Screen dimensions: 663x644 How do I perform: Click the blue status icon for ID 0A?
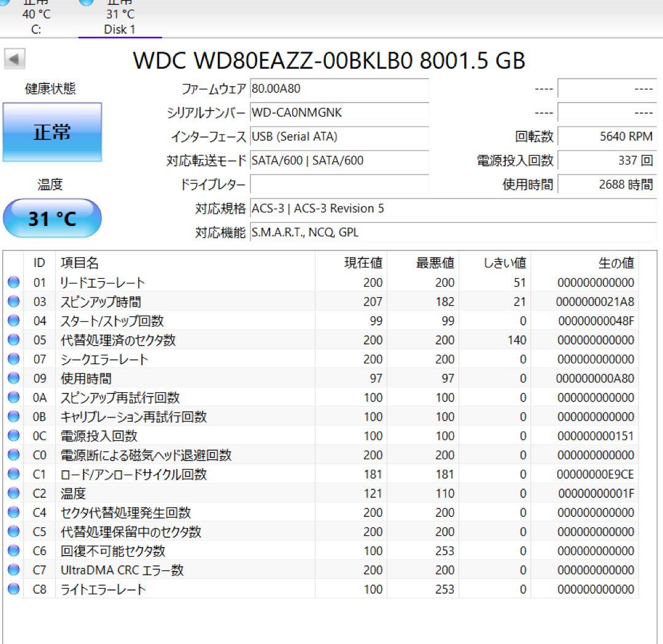coord(14,397)
